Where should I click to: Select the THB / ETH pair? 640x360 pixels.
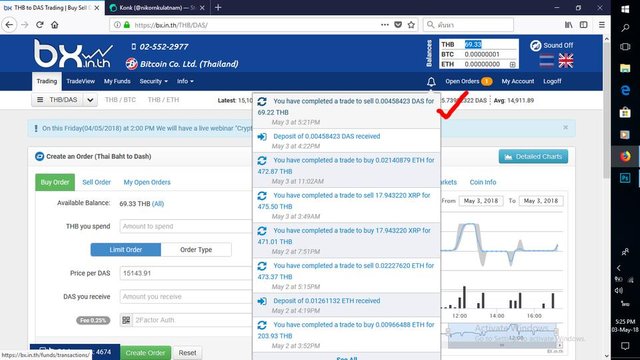coord(163,100)
